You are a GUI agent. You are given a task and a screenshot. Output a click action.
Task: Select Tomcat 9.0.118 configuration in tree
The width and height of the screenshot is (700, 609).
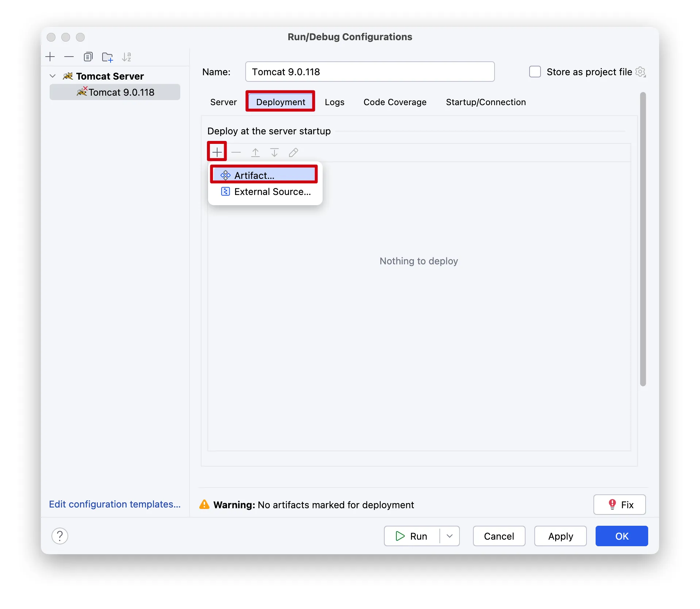click(115, 92)
